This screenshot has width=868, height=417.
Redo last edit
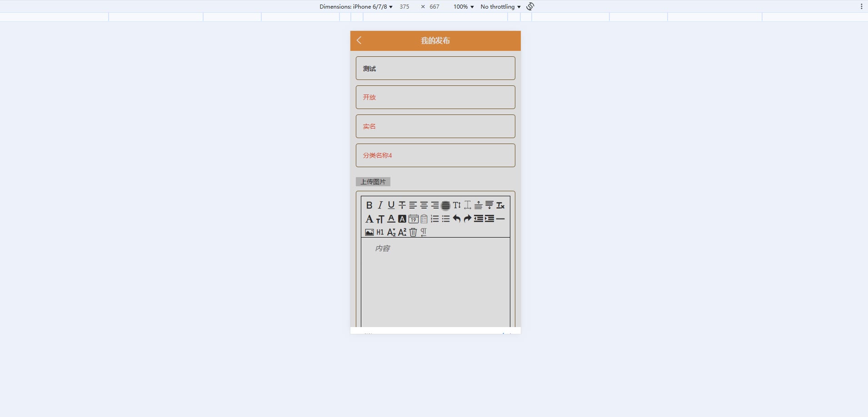468,219
